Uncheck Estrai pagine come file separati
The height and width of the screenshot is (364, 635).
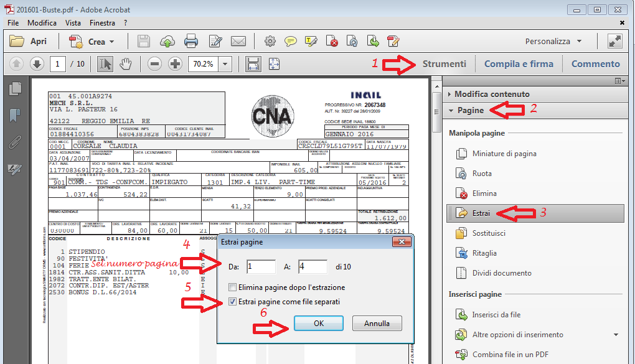(233, 302)
